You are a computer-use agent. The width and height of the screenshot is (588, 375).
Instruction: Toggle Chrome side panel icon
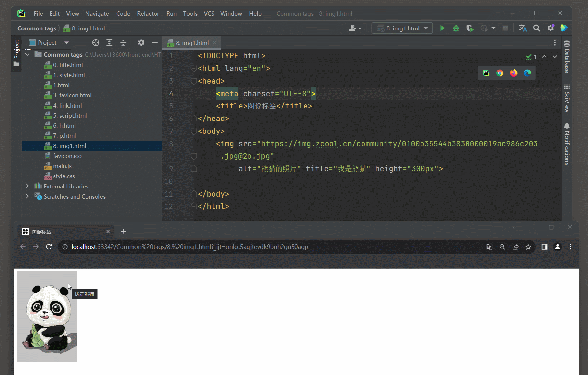click(544, 247)
